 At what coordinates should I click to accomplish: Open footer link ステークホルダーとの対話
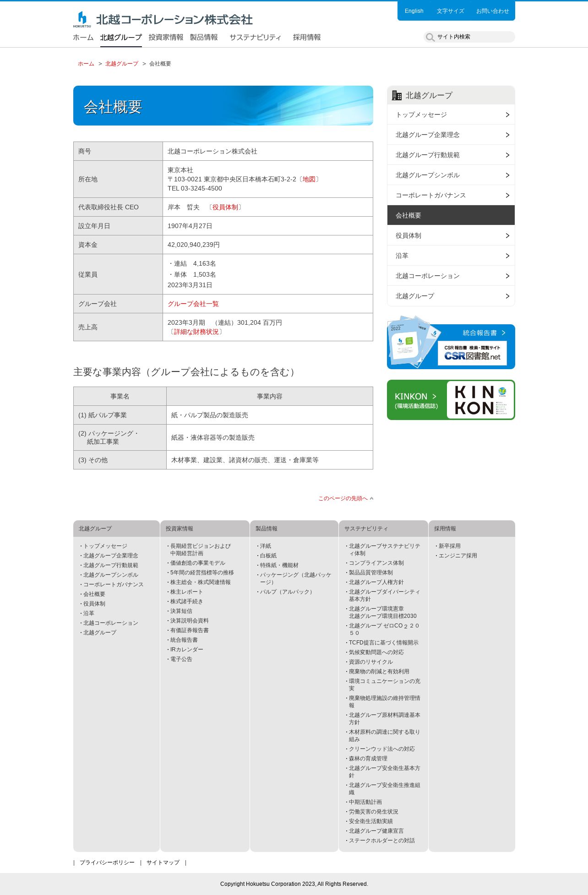click(x=381, y=840)
